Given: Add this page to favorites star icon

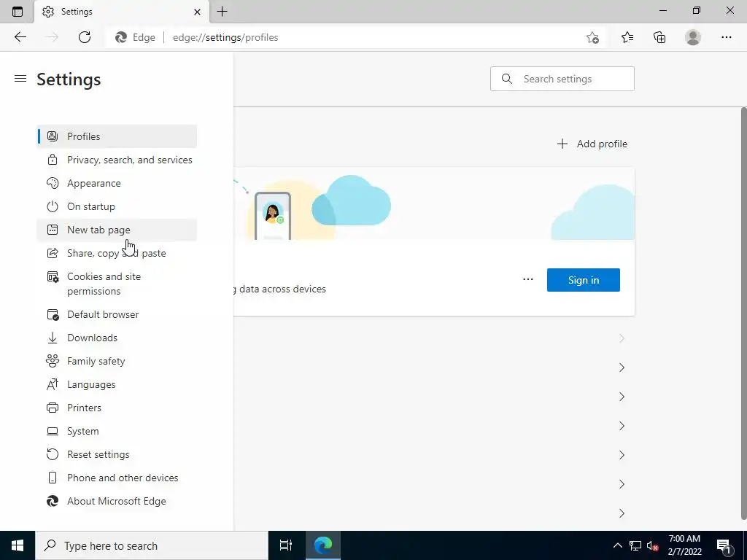Looking at the screenshot, I should tap(592, 38).
